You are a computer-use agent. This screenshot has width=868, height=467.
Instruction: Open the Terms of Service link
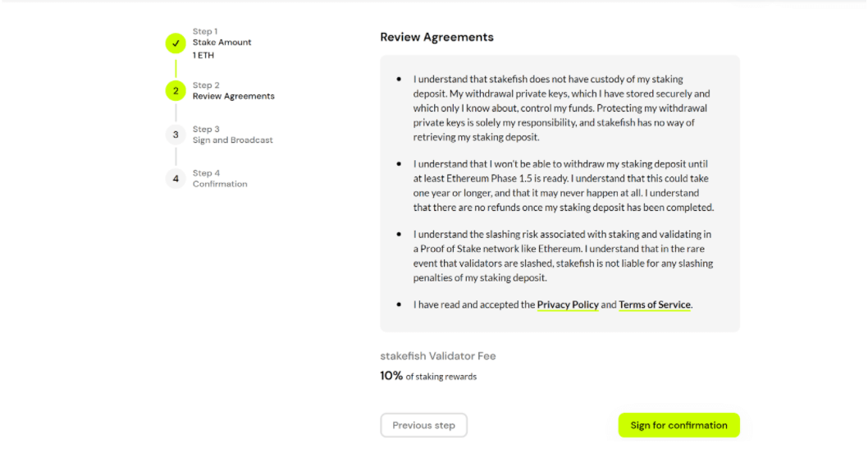click(x=655, y=304)
